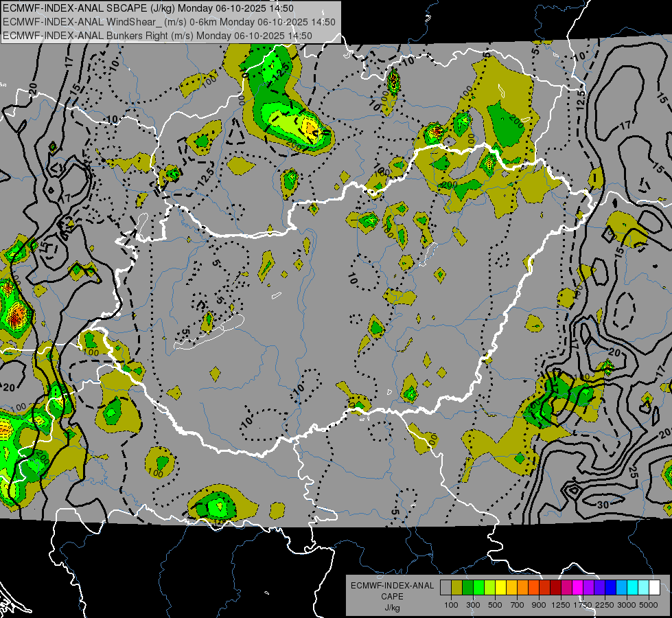This screenshot has height=618, width=672.
Task: Click the red CAPE cell on left edge
Action: point(15,315)
